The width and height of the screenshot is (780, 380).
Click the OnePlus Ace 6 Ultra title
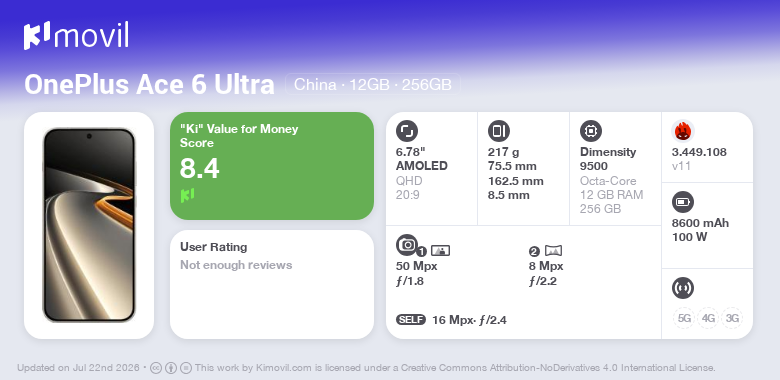pyautogui.click(x=149, y=85)
